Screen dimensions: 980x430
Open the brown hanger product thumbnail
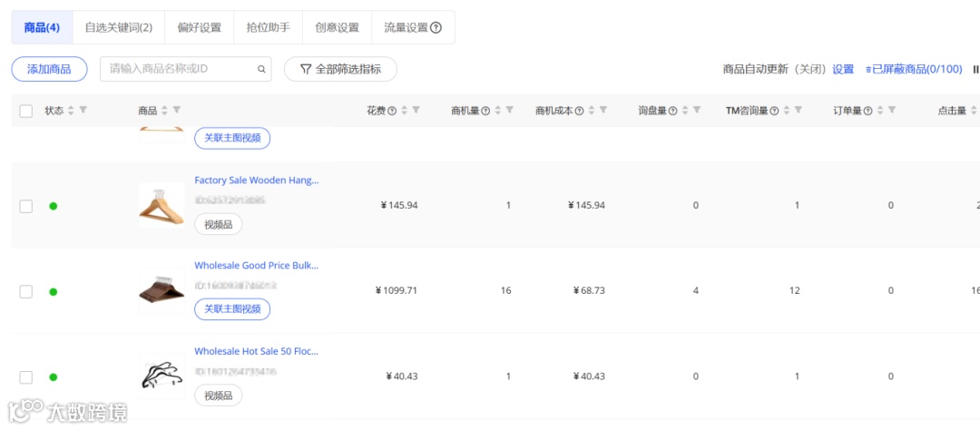point(162,288)
